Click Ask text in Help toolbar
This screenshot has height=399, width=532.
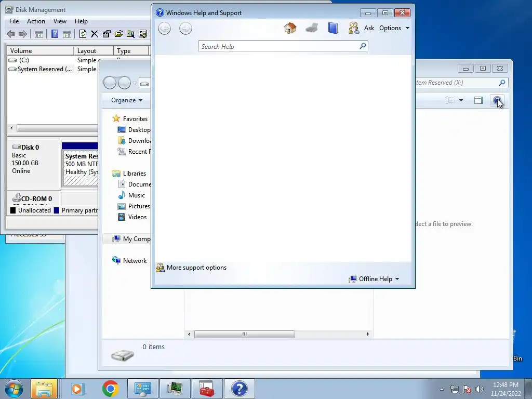pos(369,28)
